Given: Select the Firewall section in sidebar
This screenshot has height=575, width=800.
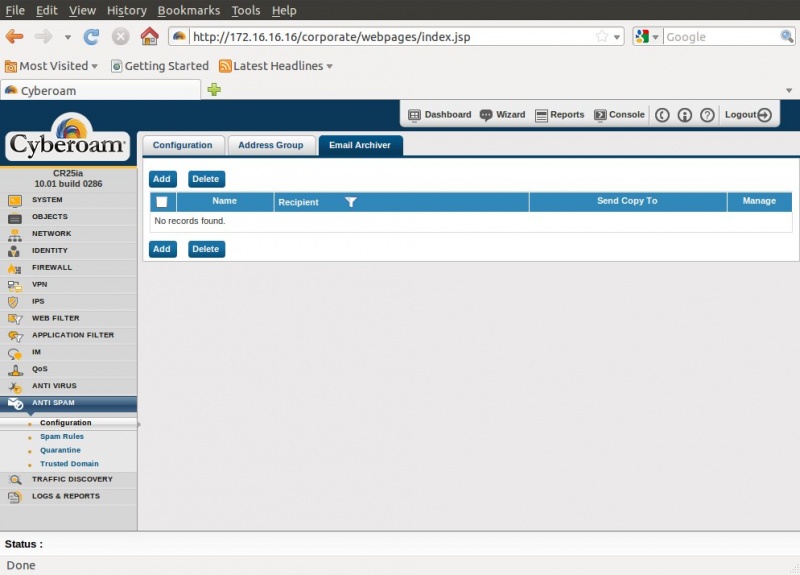Looking at the screenshot, I should pos(52,268).
